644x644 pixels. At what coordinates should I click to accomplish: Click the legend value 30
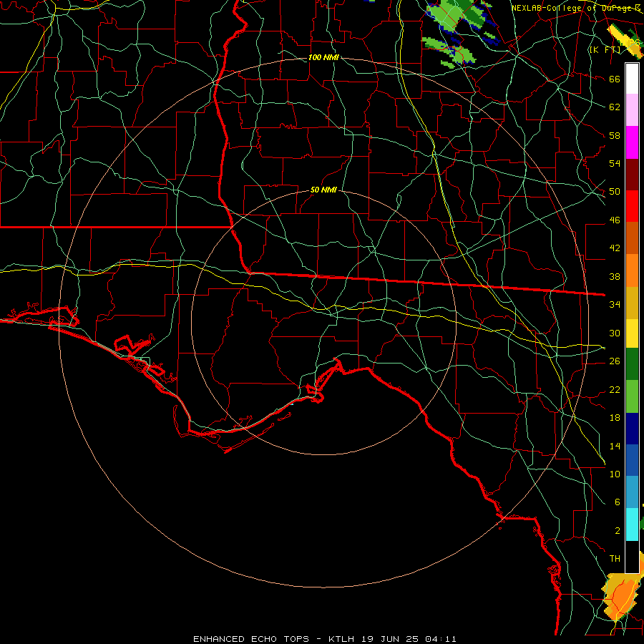(x=615, y=333)
